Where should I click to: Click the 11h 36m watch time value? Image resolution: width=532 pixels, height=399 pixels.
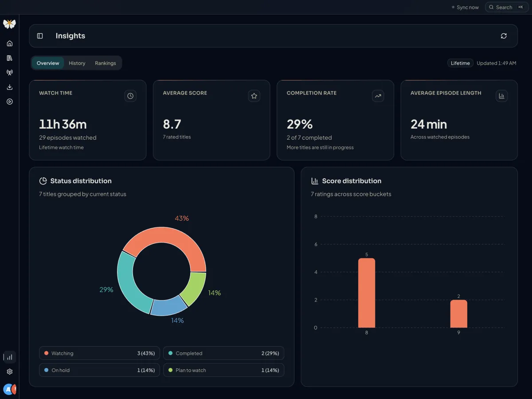click(x=63, y=124)
